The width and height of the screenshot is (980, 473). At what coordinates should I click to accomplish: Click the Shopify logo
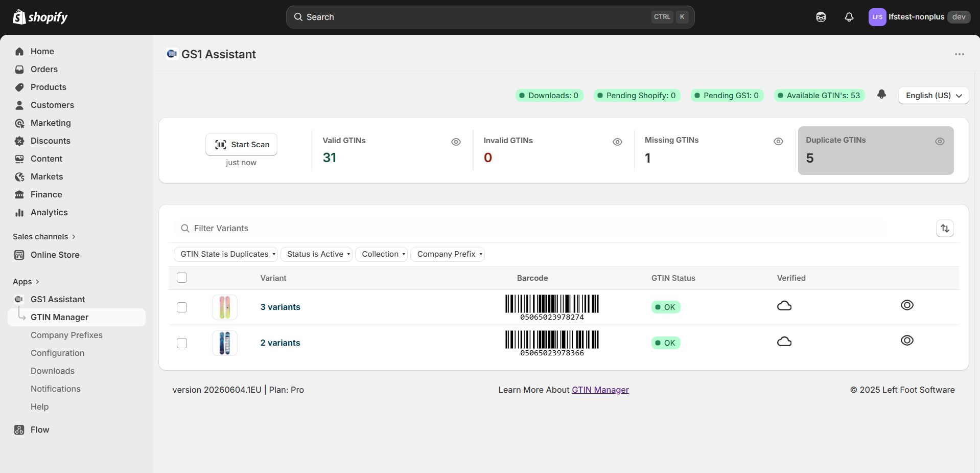click(x=40, y=17)
